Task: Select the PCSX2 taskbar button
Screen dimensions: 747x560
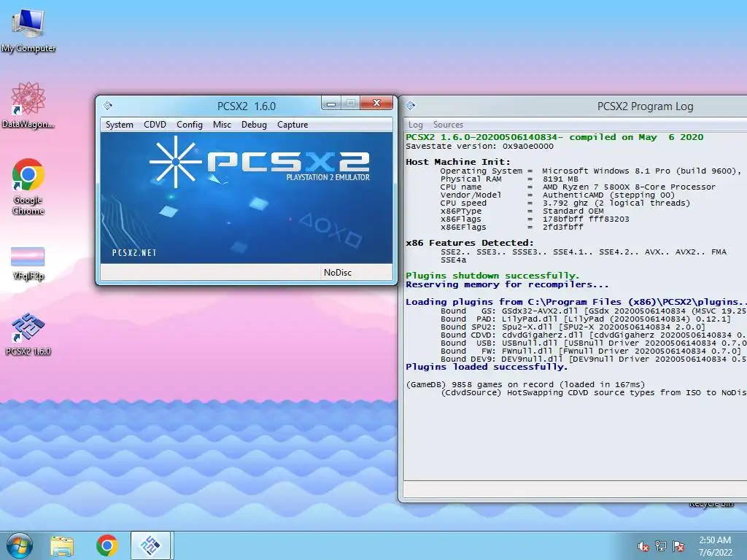Action: [151, 545]
